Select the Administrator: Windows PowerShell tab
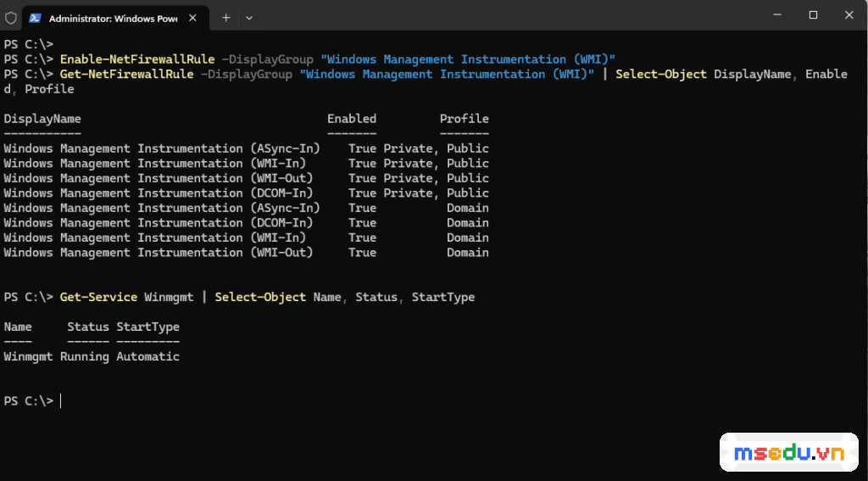The height and width of the screenshot is (481, 868). point(115,18)
